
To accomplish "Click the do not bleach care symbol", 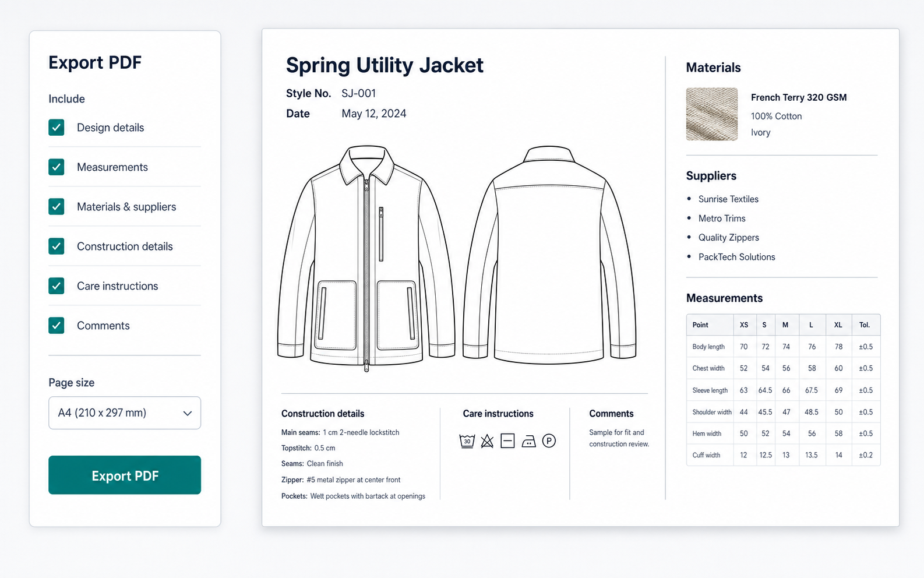I will 487,441.
